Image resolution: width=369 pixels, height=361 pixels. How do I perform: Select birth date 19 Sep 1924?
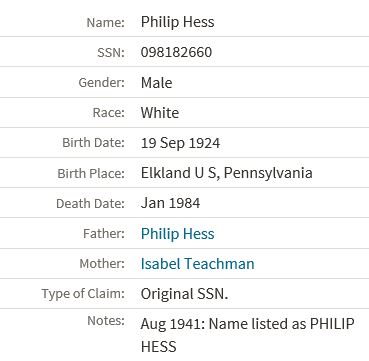click(180, 143)
